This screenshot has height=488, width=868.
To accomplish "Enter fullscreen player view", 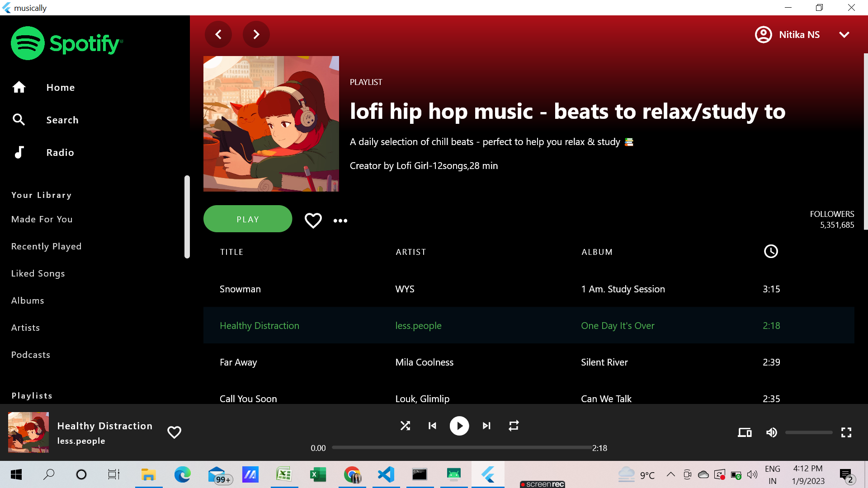I will coord(846,432).
